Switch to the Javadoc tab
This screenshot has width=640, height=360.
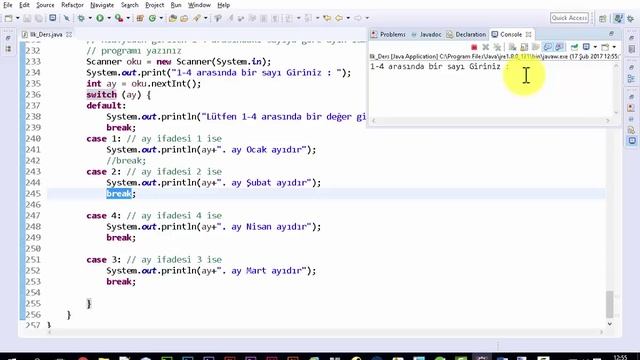(426, 34)
